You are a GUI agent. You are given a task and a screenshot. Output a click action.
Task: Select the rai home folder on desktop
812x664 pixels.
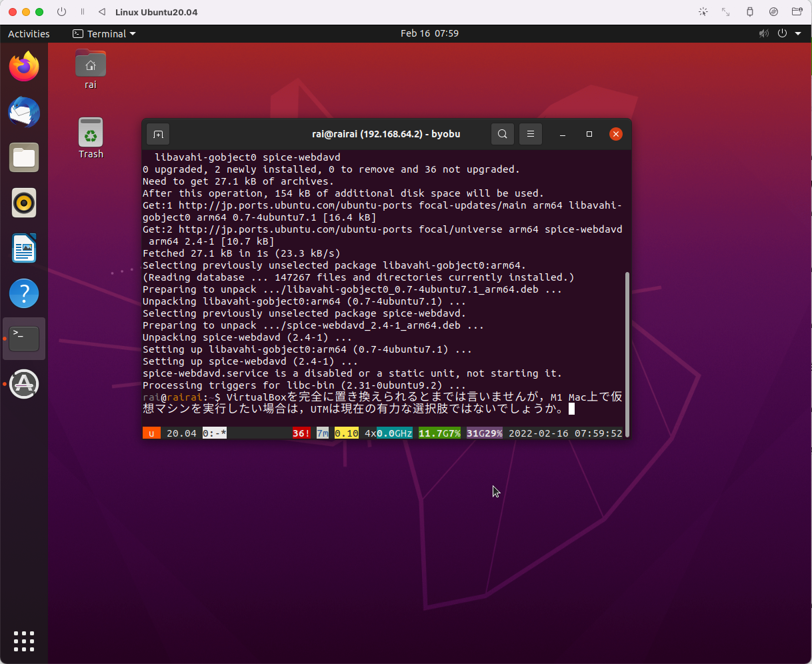pos(91,69)
